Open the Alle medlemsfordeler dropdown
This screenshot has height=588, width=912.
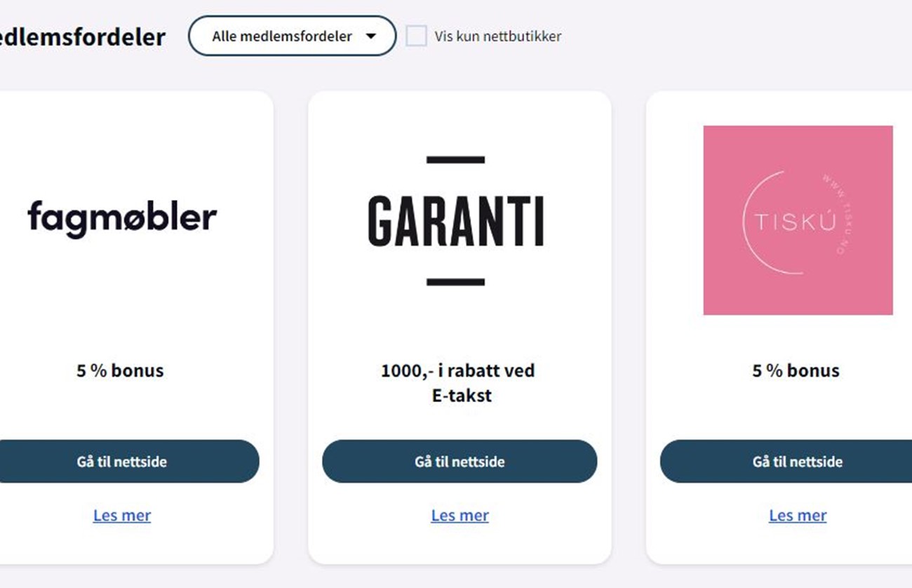tap(292, 36)
